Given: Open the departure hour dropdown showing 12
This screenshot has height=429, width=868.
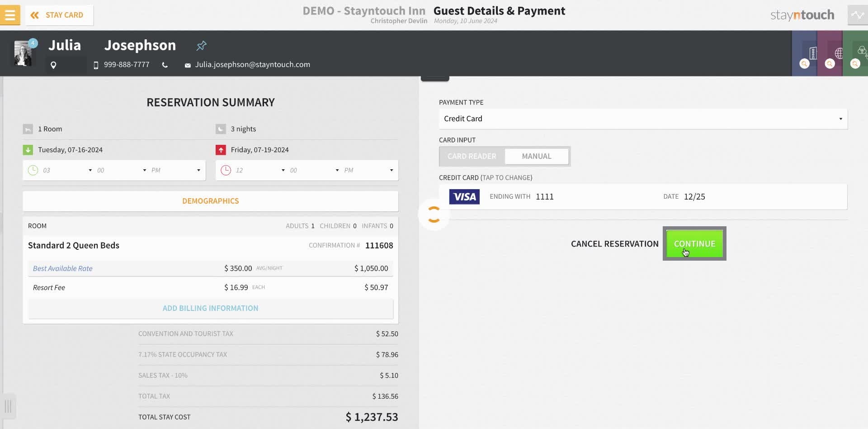Looking at the screenshot, I should [x=260, y=170].
